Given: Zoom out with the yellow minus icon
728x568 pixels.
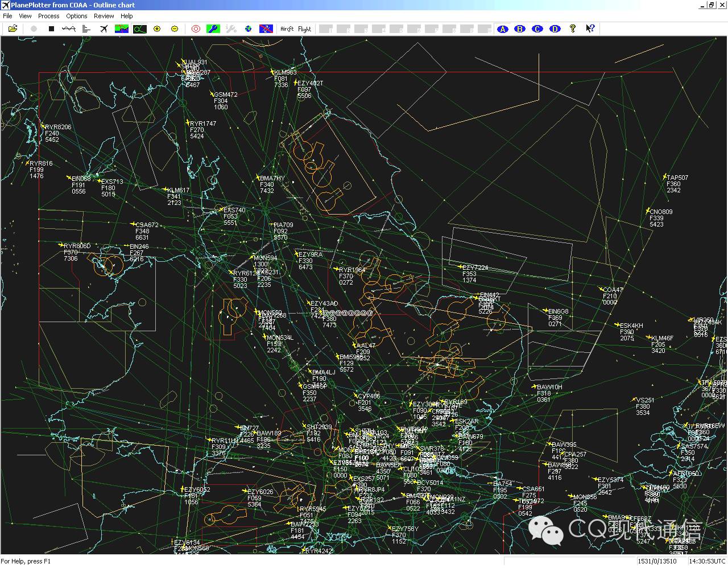Looking at the screenshot, I should coord(175,28).
